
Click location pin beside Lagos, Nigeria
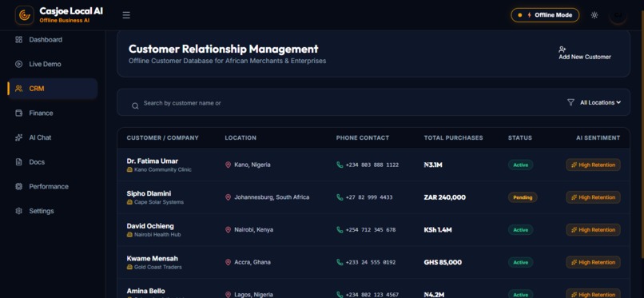pos(228,294)
